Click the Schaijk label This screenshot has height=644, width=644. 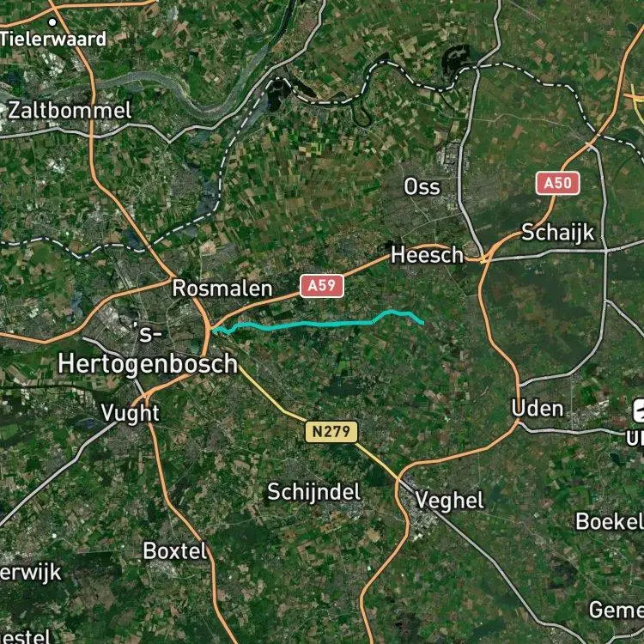pyautogui.click(x=558, y=233)
